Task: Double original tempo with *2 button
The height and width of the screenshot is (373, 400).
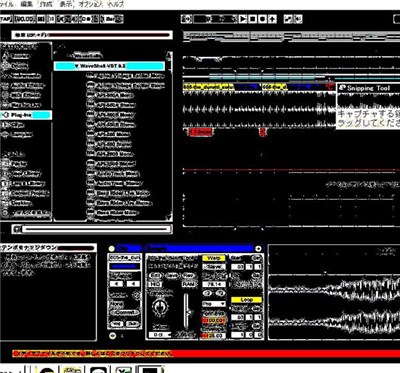Action: point(220,293)
